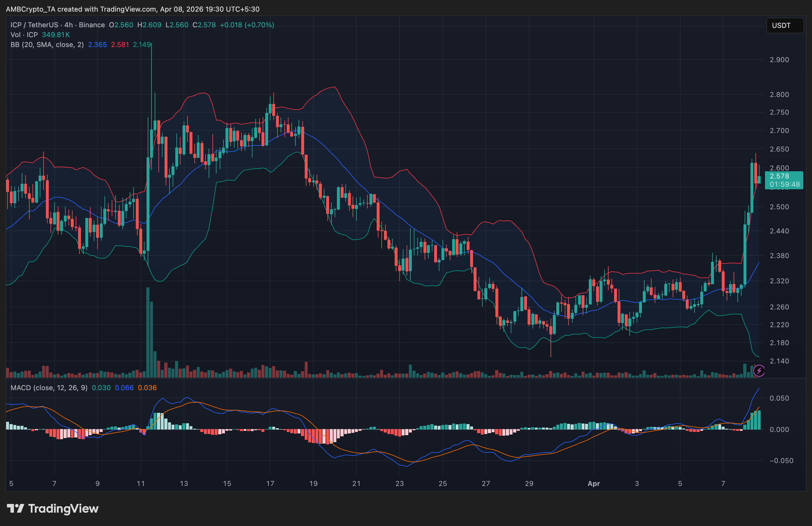Click the green BB lower value 2.149

point(142,45)
